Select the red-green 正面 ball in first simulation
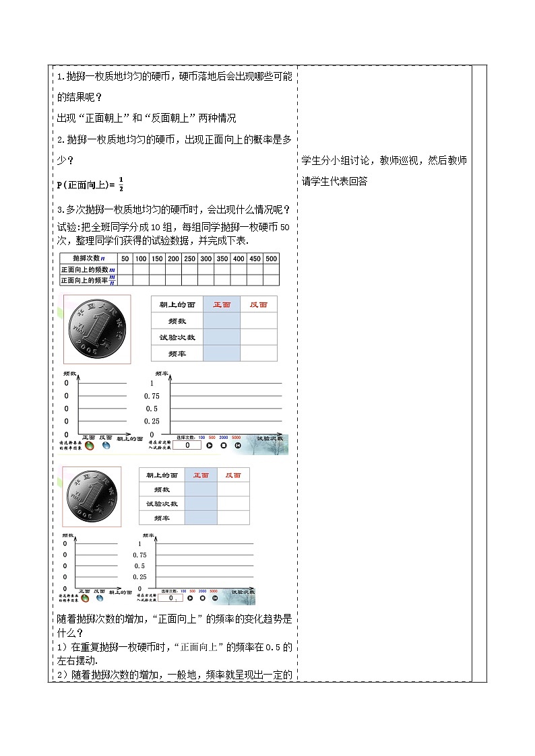Image resolution: width=535 pixels, height=756 pixels. click(90, 446)
